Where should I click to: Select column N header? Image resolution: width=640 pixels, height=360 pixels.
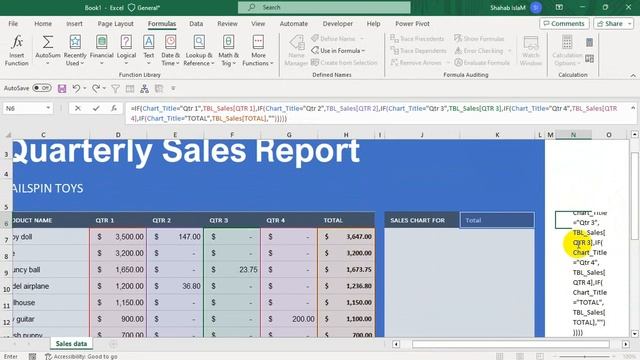573,135
